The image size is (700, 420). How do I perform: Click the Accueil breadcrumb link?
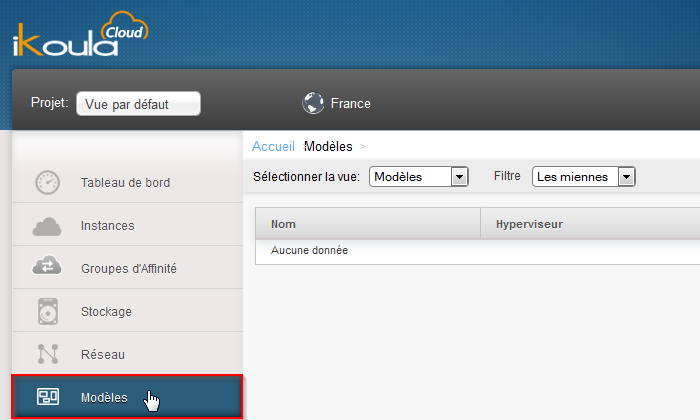tap(273, 147)
